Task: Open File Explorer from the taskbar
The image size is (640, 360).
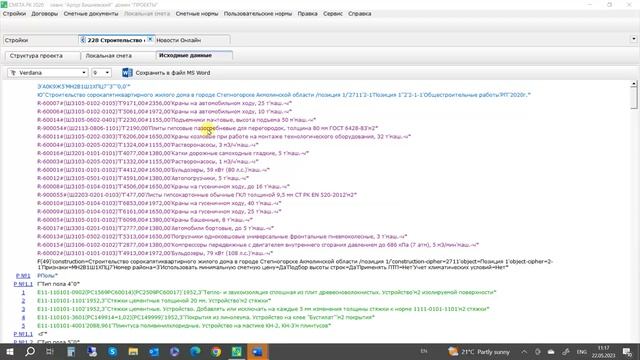Action: (x=133, y=351)
